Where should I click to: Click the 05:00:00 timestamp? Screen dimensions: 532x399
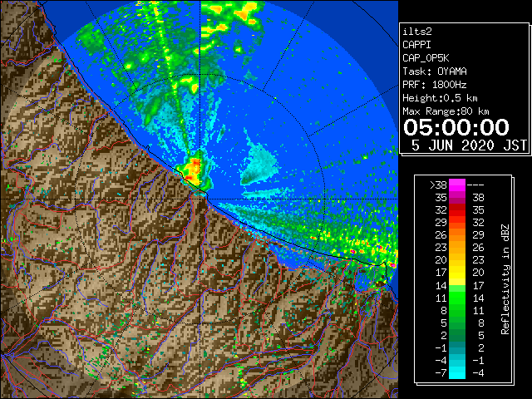pyautogui.click(x=456, y=127)
